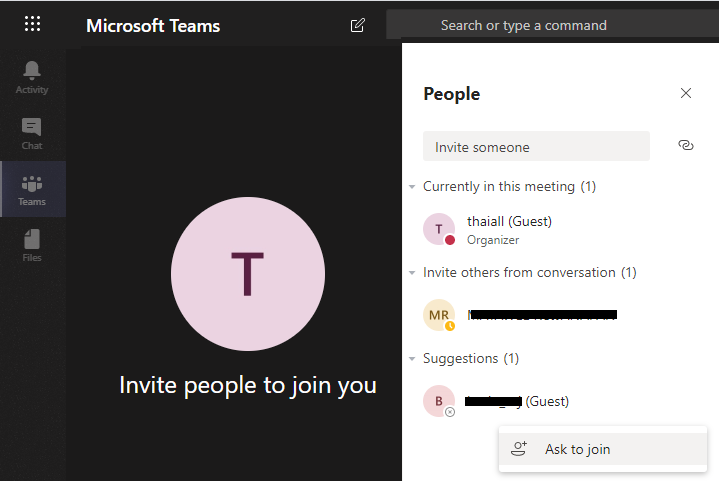The height and width of the screenshot is (481, 719).
Task: Click the B avatar under Suggestions
Action: point(439,401)
